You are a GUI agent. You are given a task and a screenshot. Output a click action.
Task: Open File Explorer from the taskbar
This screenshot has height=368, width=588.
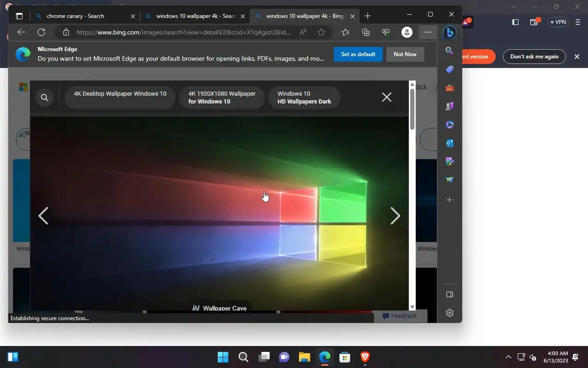click(x=304, y=357)
